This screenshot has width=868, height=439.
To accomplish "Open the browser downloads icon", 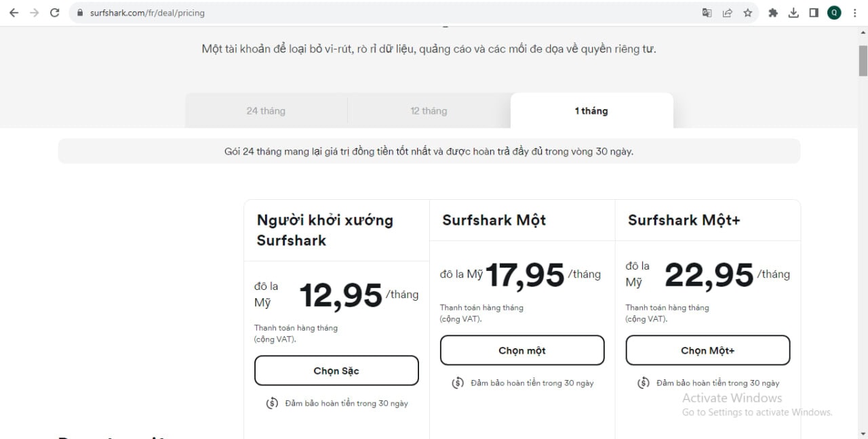I will pyautogui.click(x=793, y=13).
